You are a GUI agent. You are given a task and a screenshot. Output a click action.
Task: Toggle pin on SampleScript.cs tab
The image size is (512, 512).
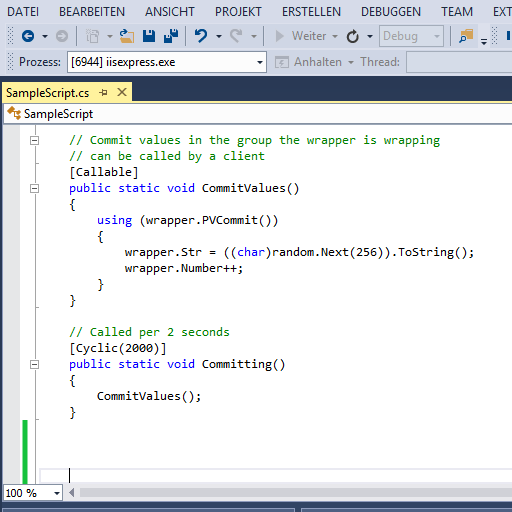[103, 92]
